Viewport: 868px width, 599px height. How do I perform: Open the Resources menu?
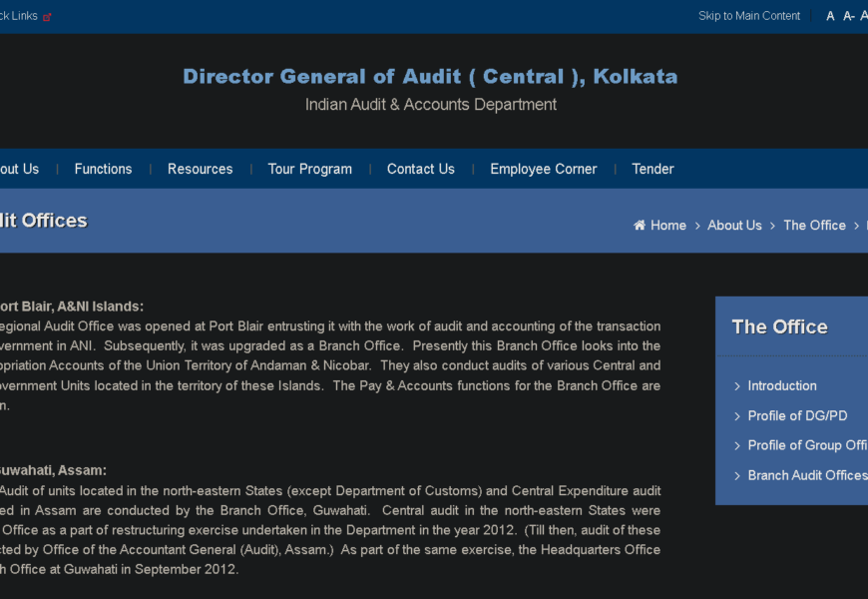click(201, 169)
